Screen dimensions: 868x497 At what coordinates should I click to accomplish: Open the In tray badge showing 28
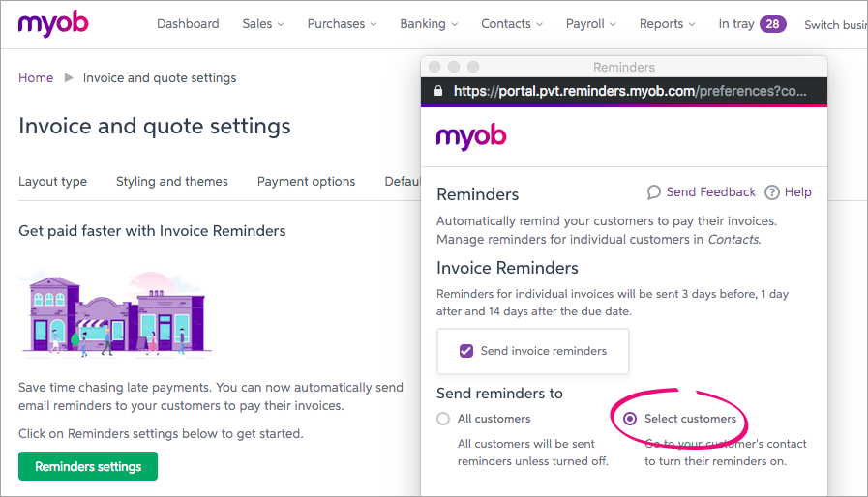pos(772,24)
